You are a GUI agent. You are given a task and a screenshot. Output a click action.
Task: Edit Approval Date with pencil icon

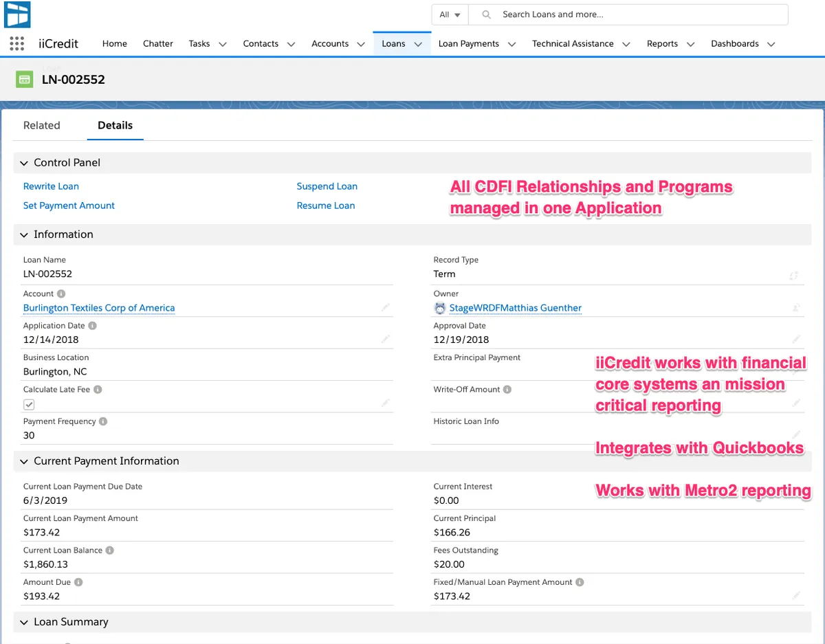click(x=795, y=339)
